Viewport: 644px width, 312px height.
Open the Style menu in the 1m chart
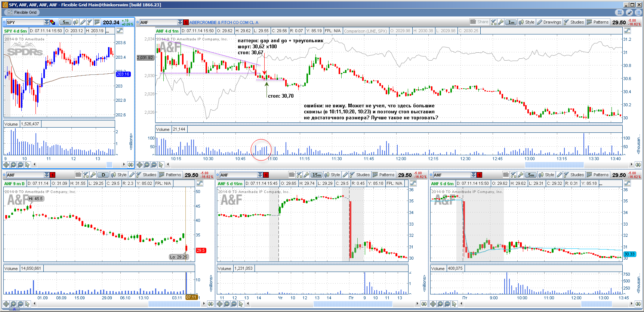click(x=527, y=22)
